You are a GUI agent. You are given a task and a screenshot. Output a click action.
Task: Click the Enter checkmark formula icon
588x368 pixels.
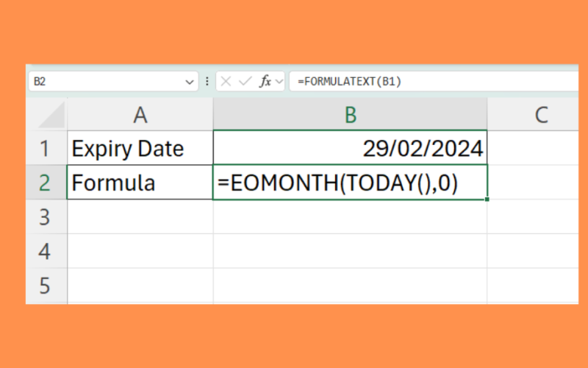click(245, 82)
